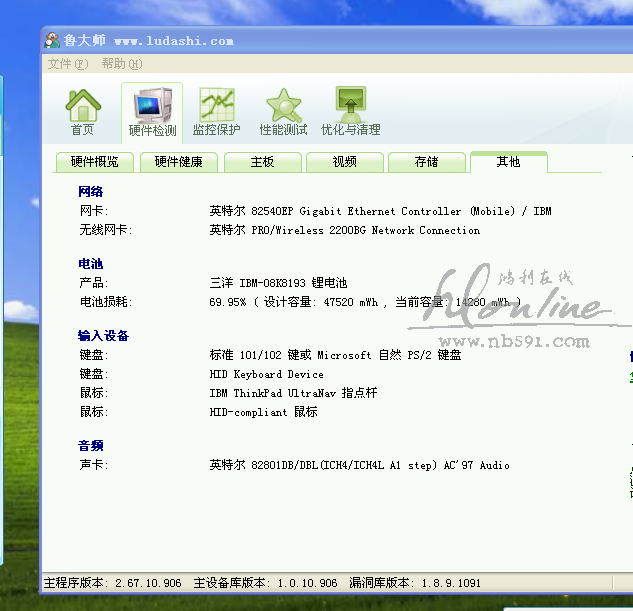Show the 存储 tab
Viewport: 633px width, 611px height.
pos(426,162)
